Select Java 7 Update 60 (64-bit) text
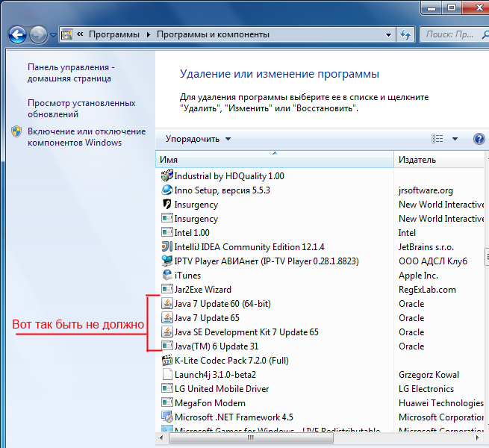489x448 pixels. (222, 304)
